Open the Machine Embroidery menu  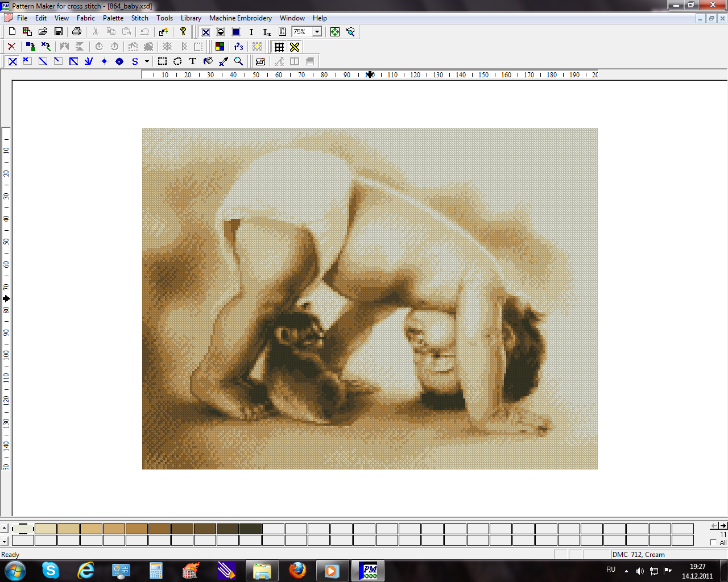click(240, 18)
